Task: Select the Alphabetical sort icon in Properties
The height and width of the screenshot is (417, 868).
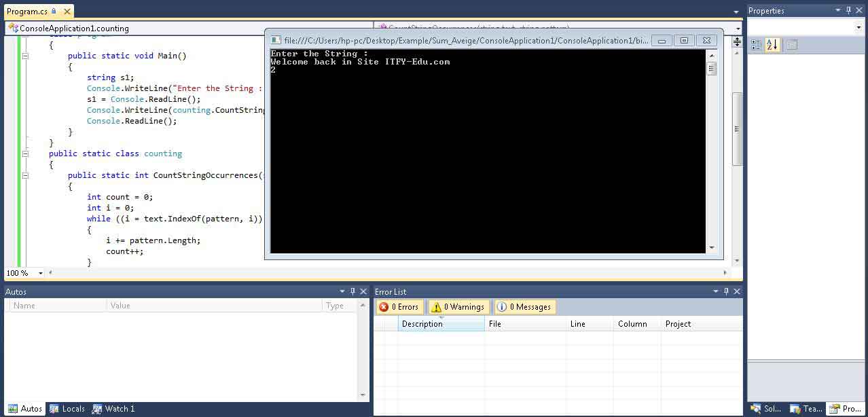Action: point(772,45)
